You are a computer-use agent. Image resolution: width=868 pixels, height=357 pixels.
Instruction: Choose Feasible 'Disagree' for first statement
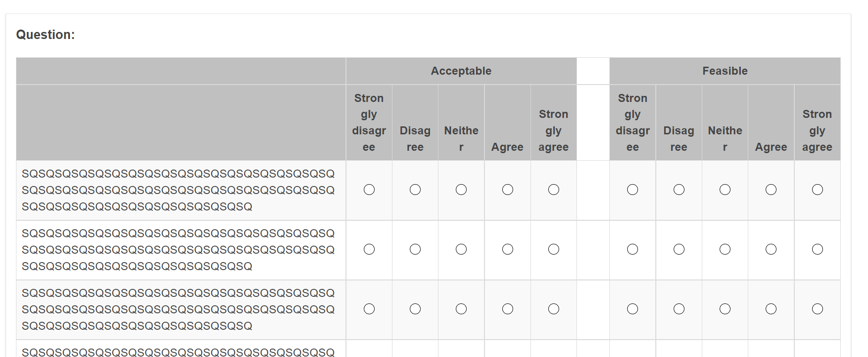(x=679, y=190)
